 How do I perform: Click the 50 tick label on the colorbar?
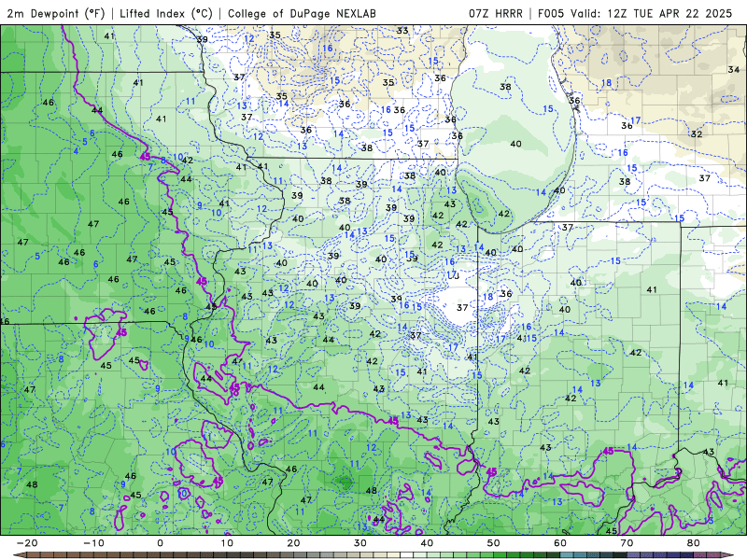(x=494, y=543)
